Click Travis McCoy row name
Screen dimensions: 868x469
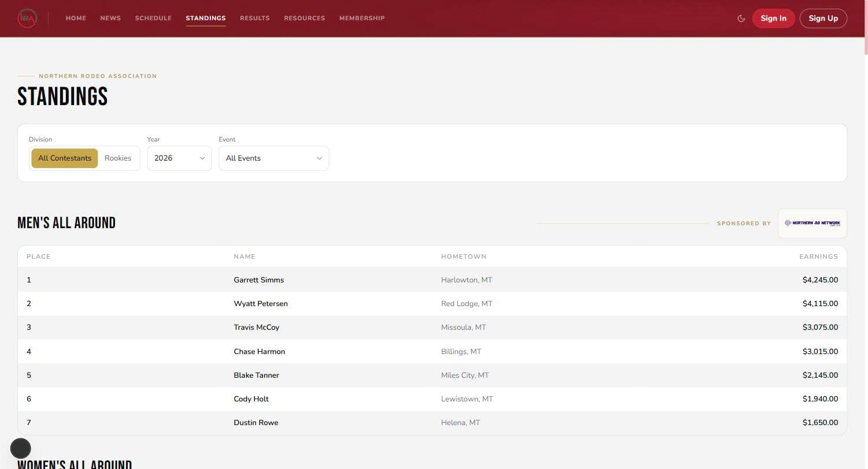tap(257, 327)
